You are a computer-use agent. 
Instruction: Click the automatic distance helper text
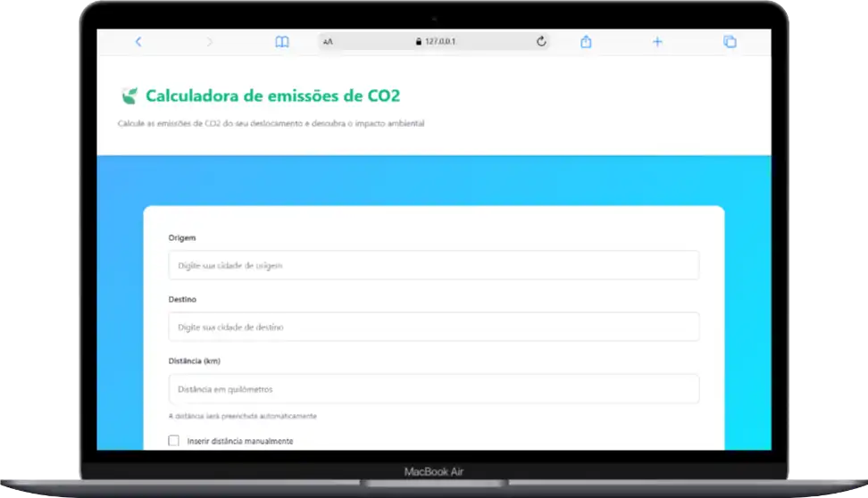click(x=242, y=416)
